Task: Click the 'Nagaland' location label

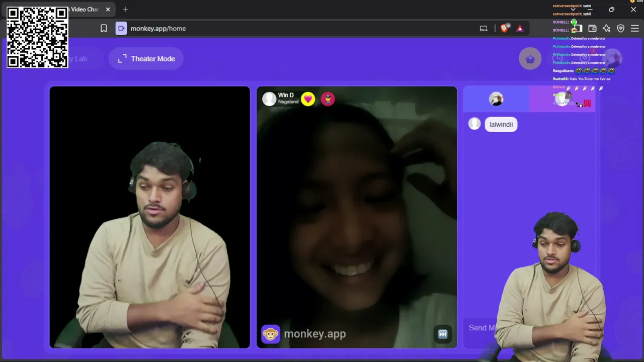Action: (288, 102)
